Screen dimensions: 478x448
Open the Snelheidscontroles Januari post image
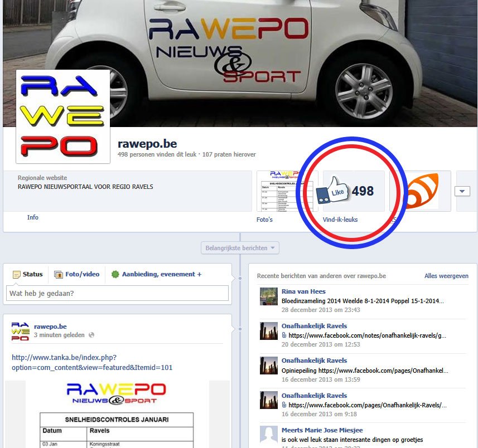[x=117, y=414]
